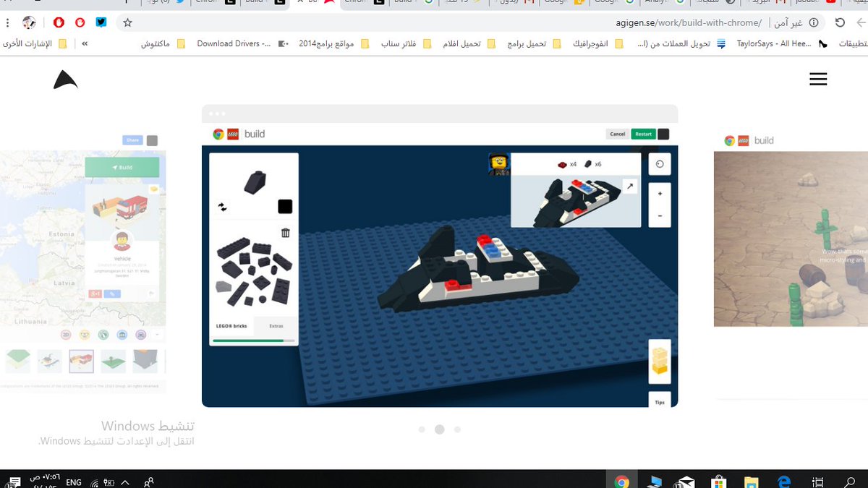
Task: Open the 'تحويل العملات من' bookmark
Action: (x=680, y=43)
